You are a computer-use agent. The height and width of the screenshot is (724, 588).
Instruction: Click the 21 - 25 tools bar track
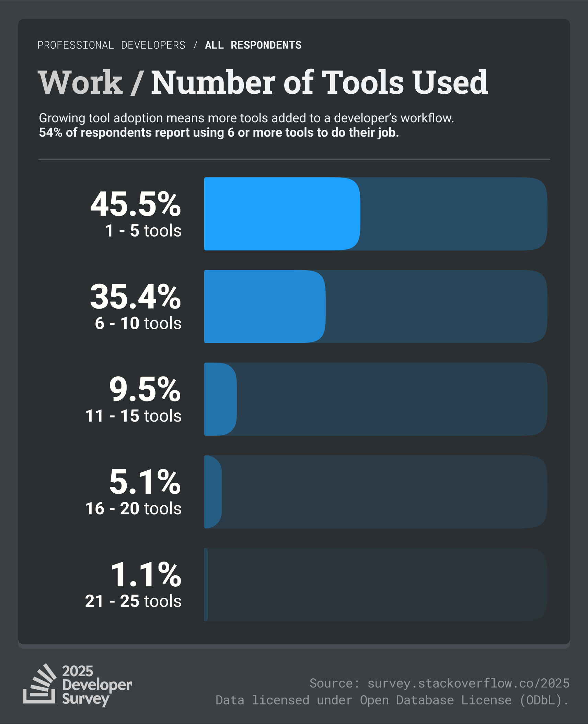[x=376, y=585]
